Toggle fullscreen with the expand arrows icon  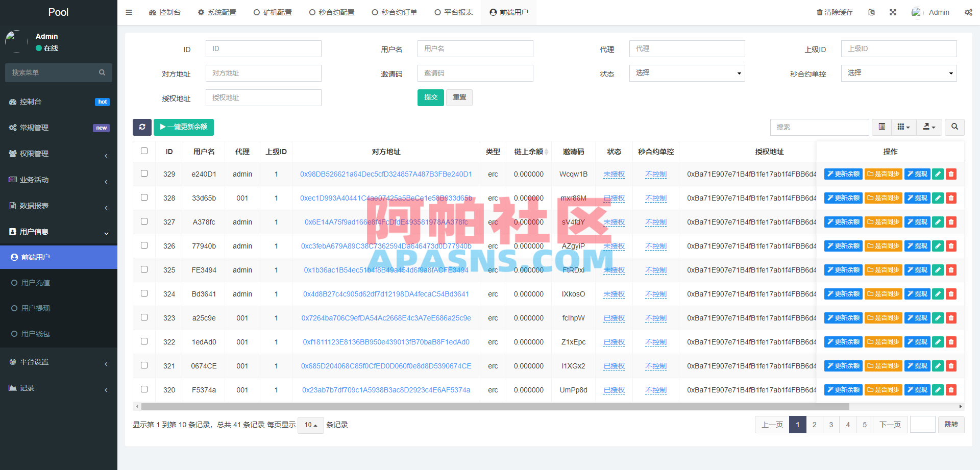pyautogui.click(x=893, y=12)
